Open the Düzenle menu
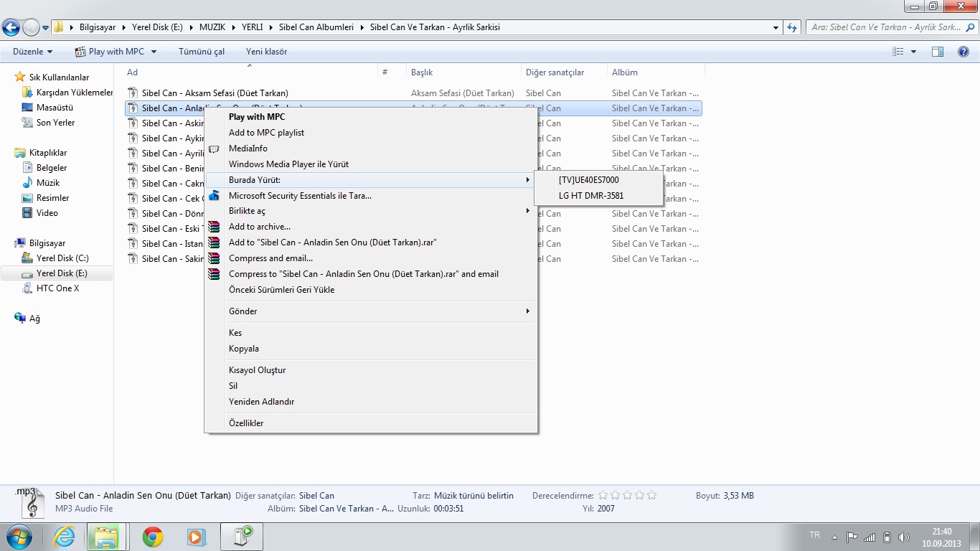Screen dimensions: 980x551 (32, 52)
